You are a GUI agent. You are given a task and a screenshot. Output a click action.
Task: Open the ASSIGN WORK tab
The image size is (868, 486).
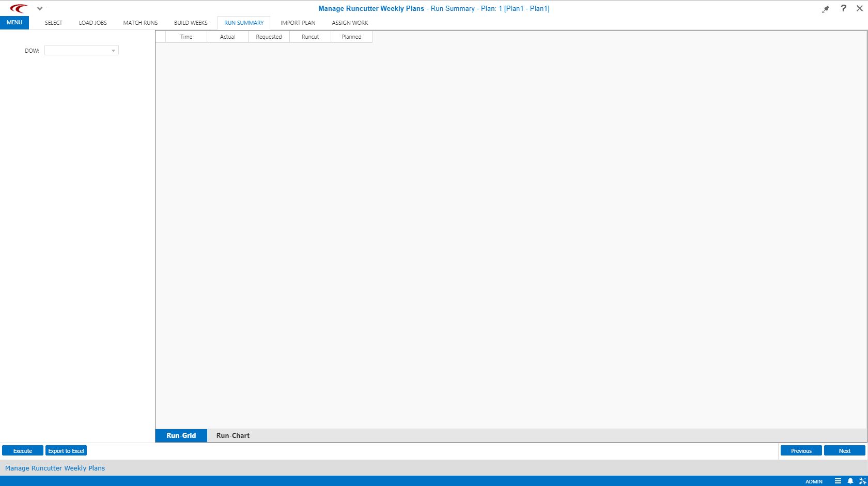(350, 22)
